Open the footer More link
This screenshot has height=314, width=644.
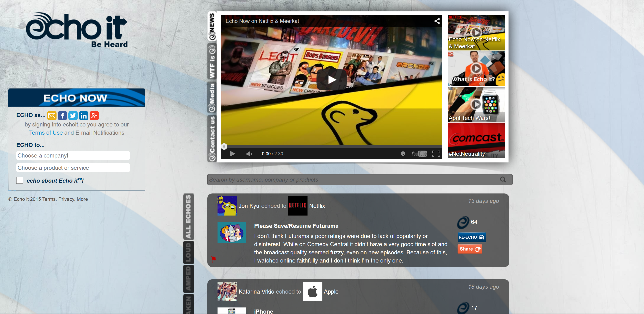82,199
